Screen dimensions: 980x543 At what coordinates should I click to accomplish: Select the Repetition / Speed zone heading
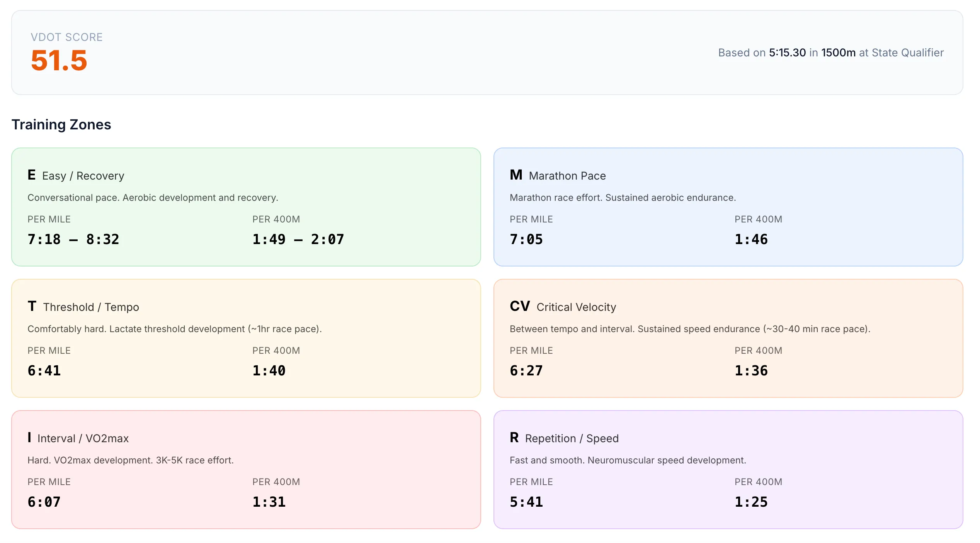(572, 438)
